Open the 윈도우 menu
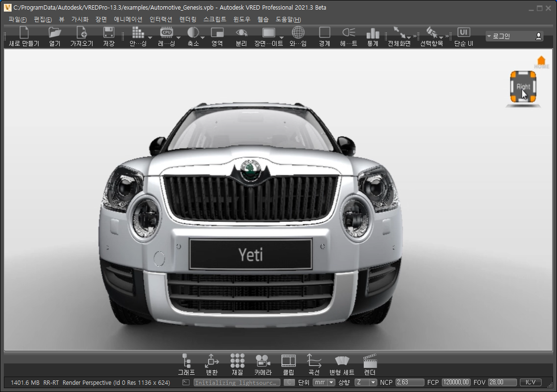 pyautogui.click(x=241, y=20)
